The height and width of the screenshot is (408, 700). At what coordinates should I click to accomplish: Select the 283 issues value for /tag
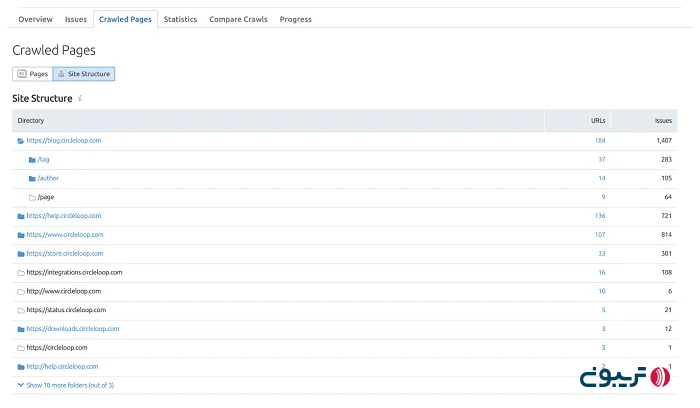[x=666, y=159]
